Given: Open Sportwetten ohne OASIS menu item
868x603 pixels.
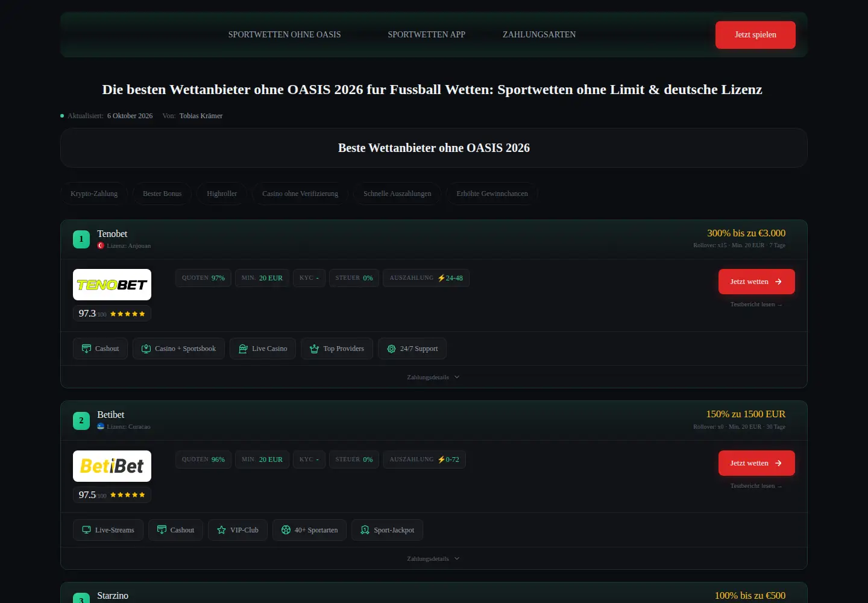Looking at the screenshot, I should click(285, 34).
